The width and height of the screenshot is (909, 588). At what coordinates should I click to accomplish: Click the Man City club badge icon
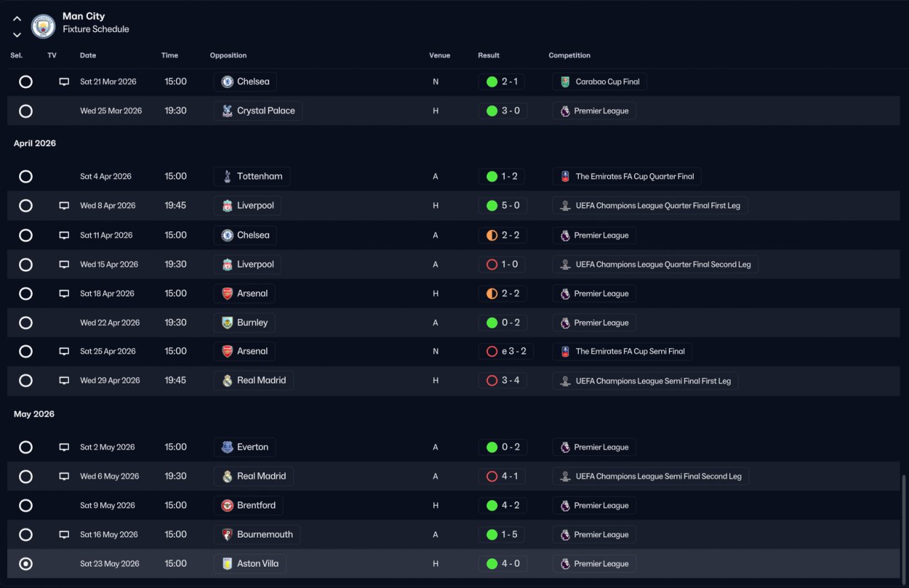(x=43, y=26)
